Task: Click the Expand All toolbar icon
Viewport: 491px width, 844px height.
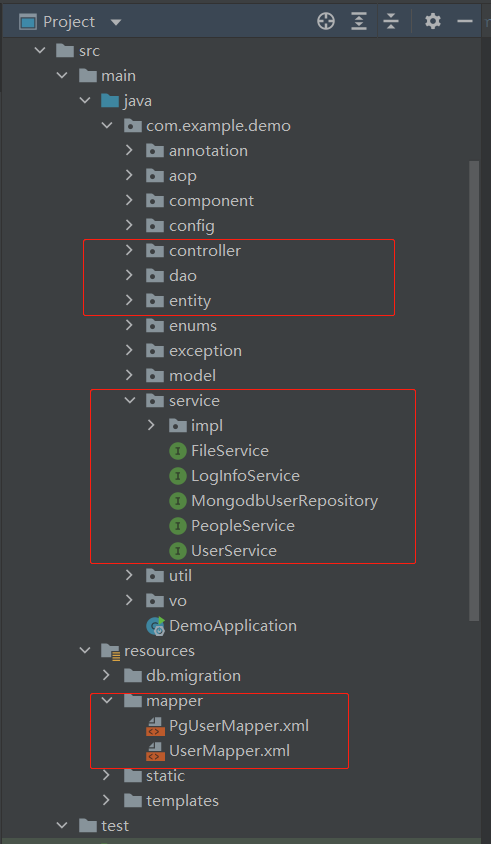Action: (x=359, y=22)
